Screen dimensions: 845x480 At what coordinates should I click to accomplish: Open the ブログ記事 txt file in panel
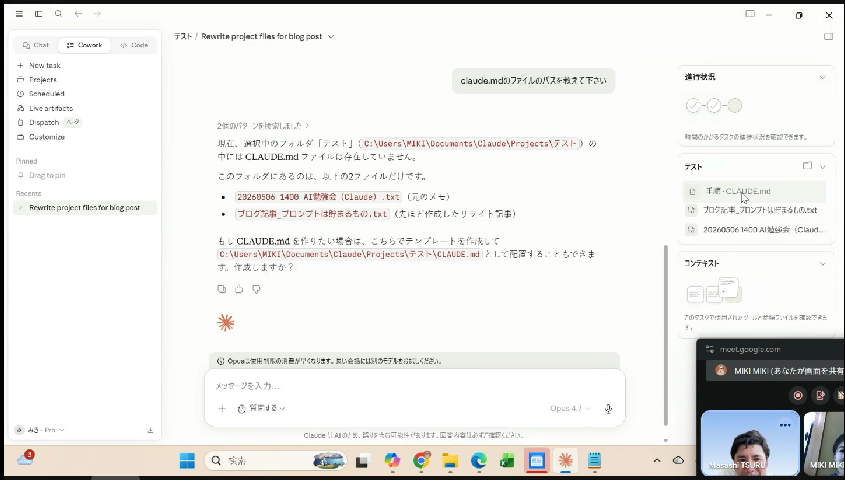(x=754, y=210)
